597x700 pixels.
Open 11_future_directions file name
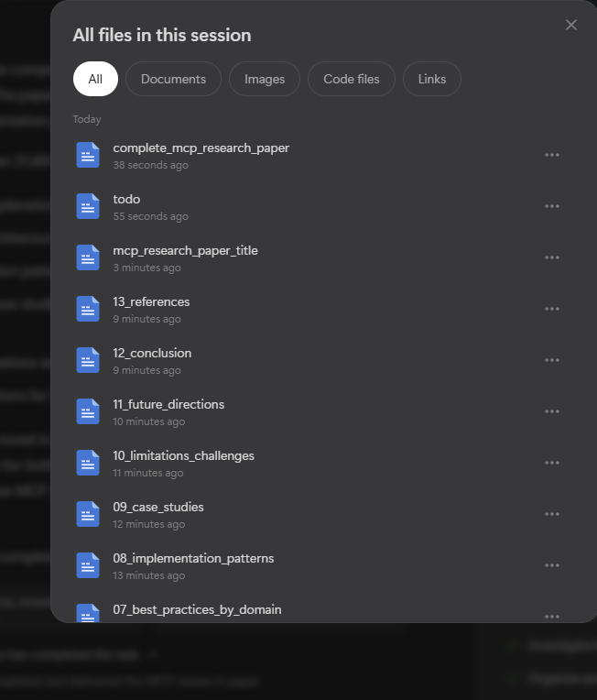(168, 404)
